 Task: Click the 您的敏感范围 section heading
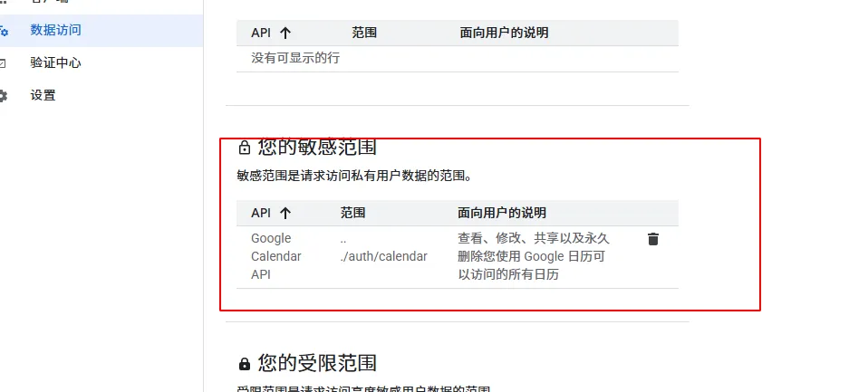point(317,147)
